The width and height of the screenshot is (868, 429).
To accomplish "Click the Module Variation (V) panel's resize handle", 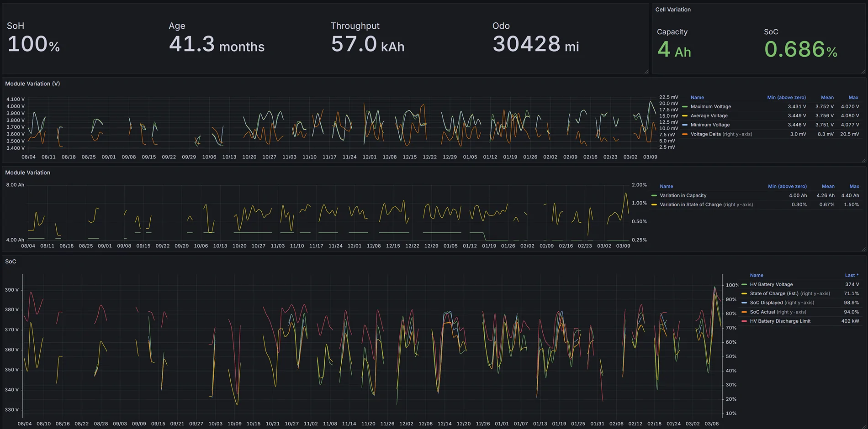I will (x=863, y=160).
